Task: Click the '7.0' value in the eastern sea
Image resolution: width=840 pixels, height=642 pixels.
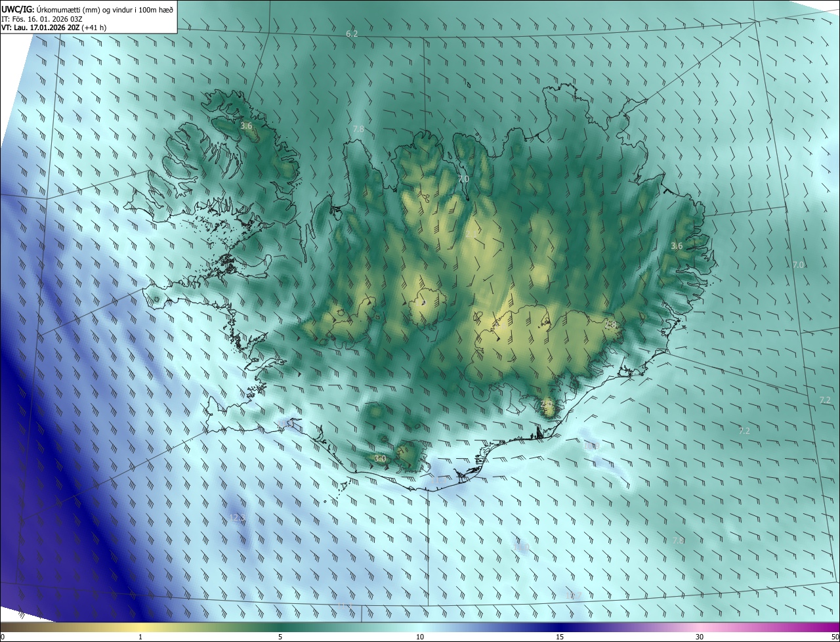Action: (x=798, y=265)
